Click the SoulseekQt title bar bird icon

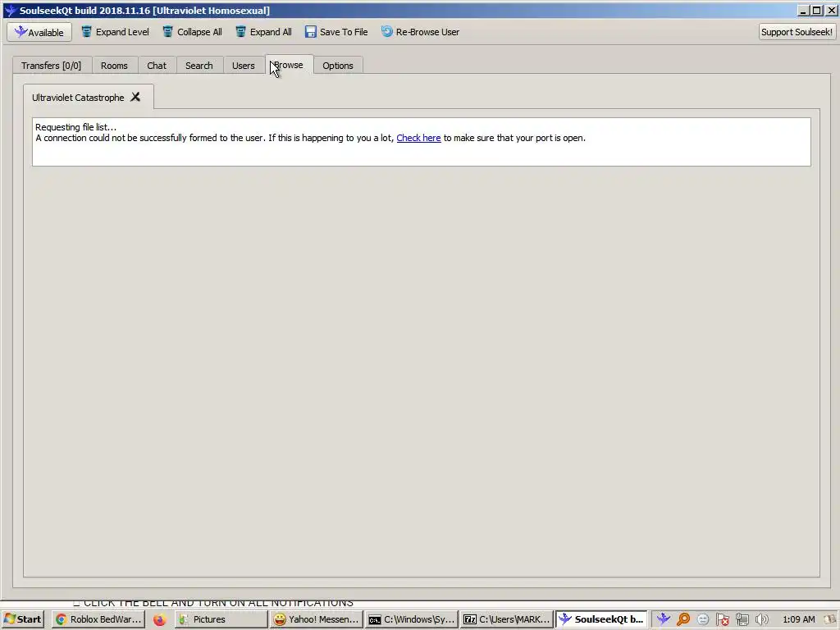(10, 10)
